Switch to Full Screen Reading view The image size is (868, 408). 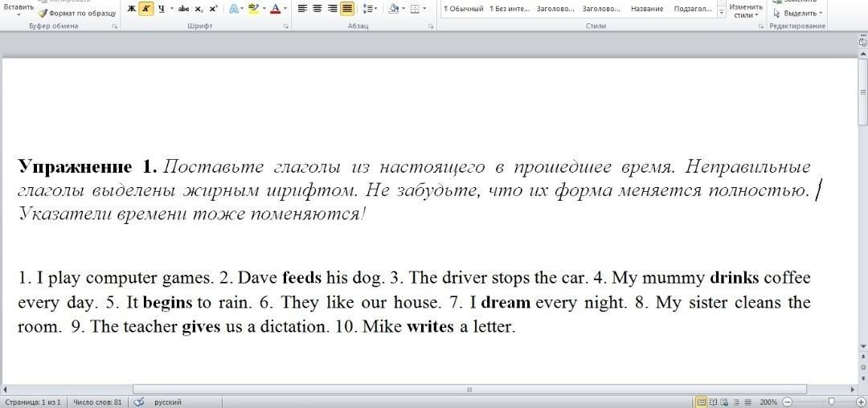point(713,402)
